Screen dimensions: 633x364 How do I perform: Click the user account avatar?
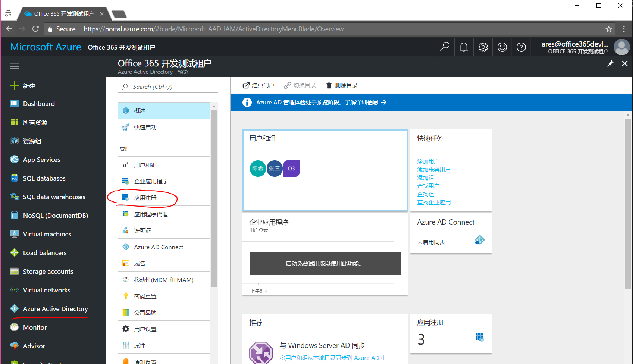pyautogui.click(x=621, y=47)
